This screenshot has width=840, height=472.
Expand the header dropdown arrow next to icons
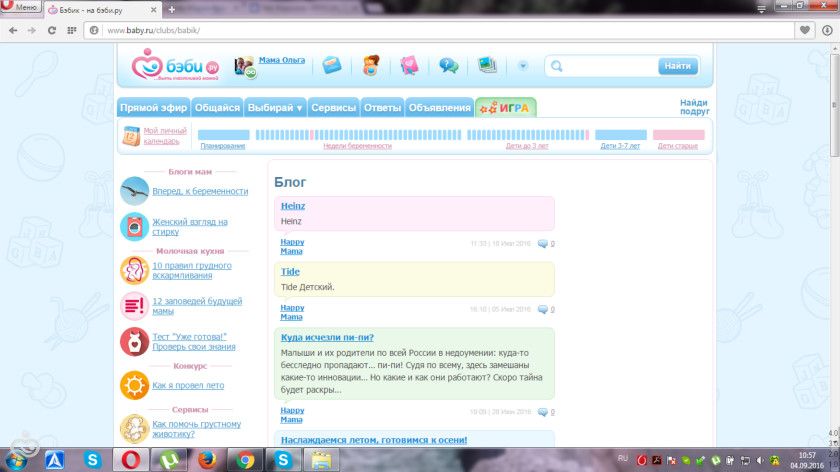tap(523, 66)
